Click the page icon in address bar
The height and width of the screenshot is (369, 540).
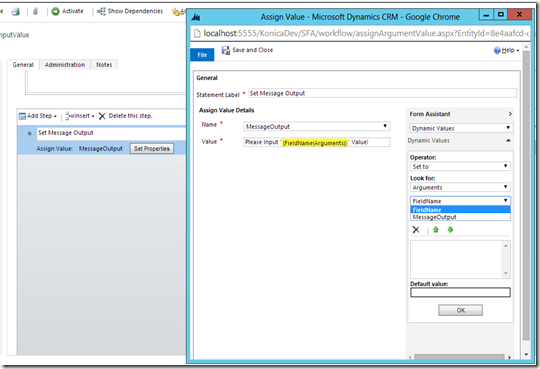click(x=197, y=33)
